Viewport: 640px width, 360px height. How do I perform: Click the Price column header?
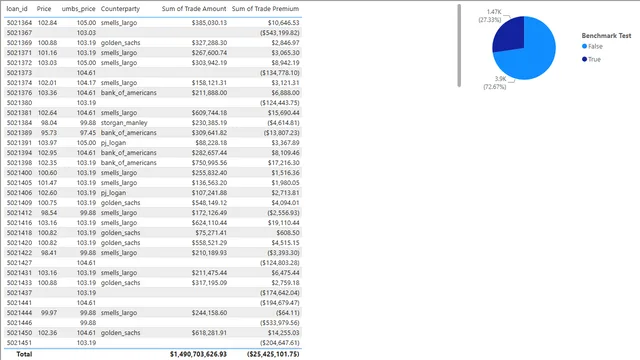44,9
